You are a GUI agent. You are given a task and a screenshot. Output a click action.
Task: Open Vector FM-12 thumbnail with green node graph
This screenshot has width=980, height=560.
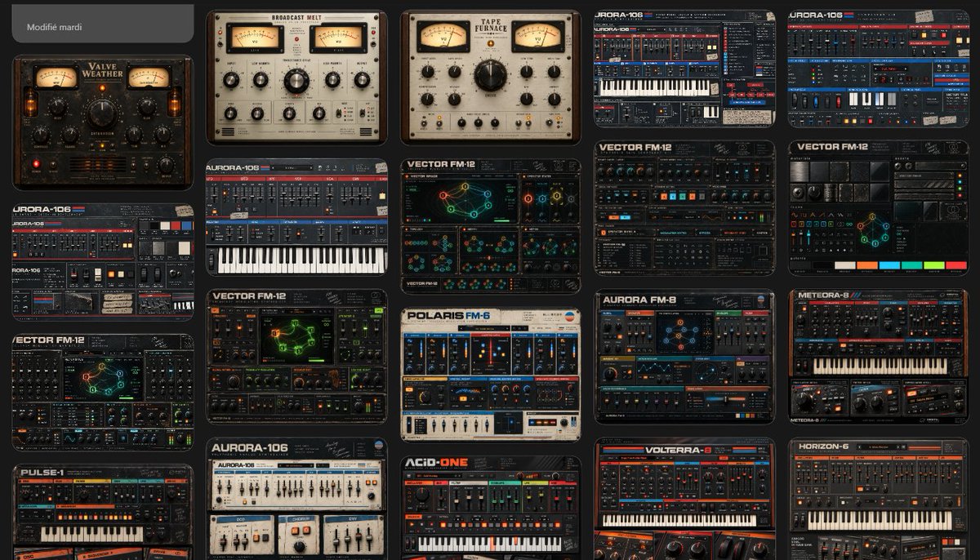(x=296, y=357)
